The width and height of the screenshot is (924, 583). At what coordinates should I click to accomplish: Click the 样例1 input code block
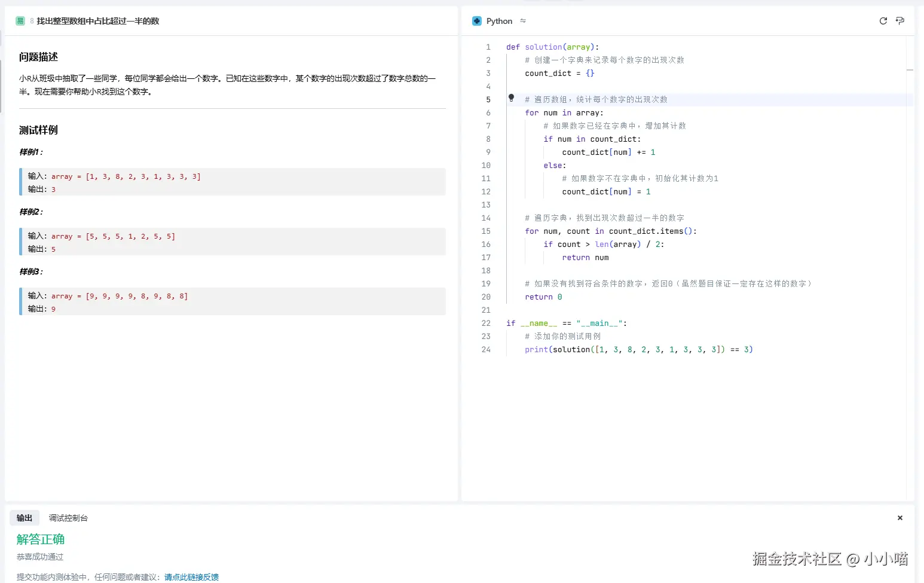click(126, 176)
